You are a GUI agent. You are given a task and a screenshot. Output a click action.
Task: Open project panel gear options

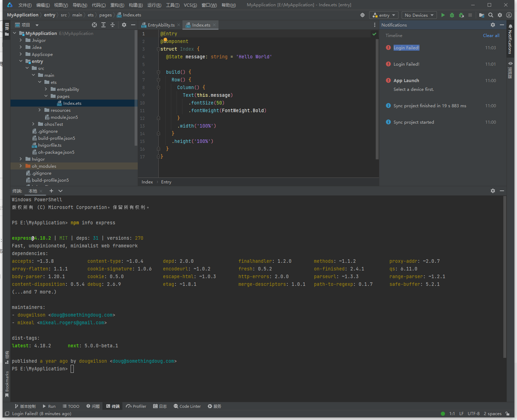124,25
